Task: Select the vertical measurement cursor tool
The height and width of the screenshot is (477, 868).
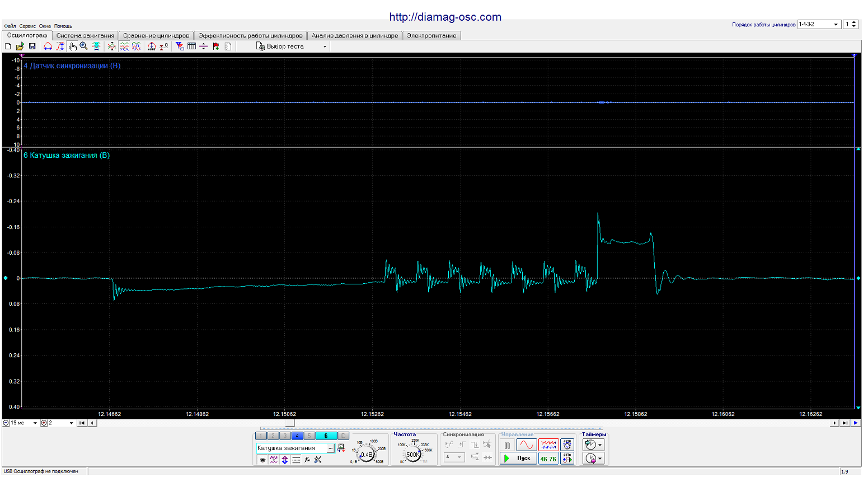Action: coord(60,46)
